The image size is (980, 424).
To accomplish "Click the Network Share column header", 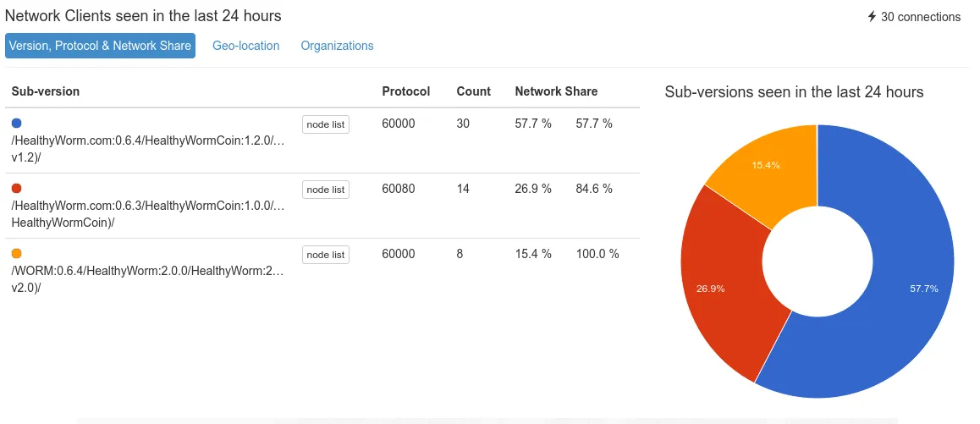I will tap(556, 91).
